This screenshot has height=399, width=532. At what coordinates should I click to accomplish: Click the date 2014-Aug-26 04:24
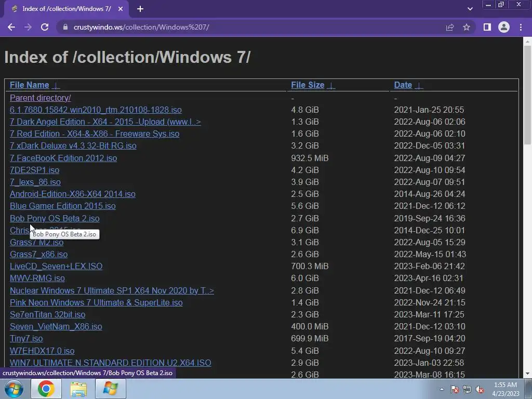point(430,194)
